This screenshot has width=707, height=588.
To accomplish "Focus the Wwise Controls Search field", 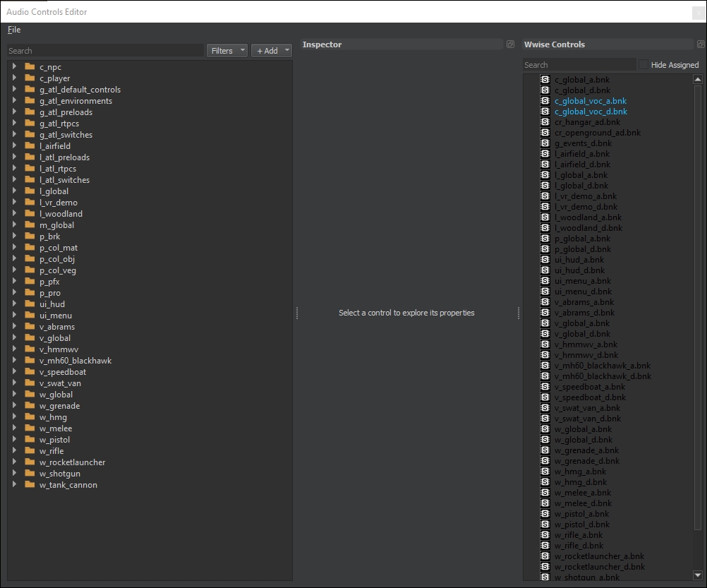I will coord(579,65).
